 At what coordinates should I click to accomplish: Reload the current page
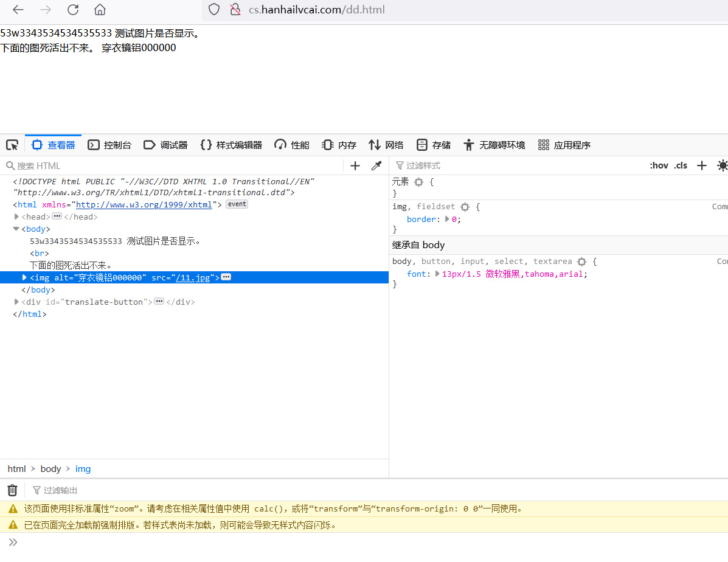[x=73, y=10]
